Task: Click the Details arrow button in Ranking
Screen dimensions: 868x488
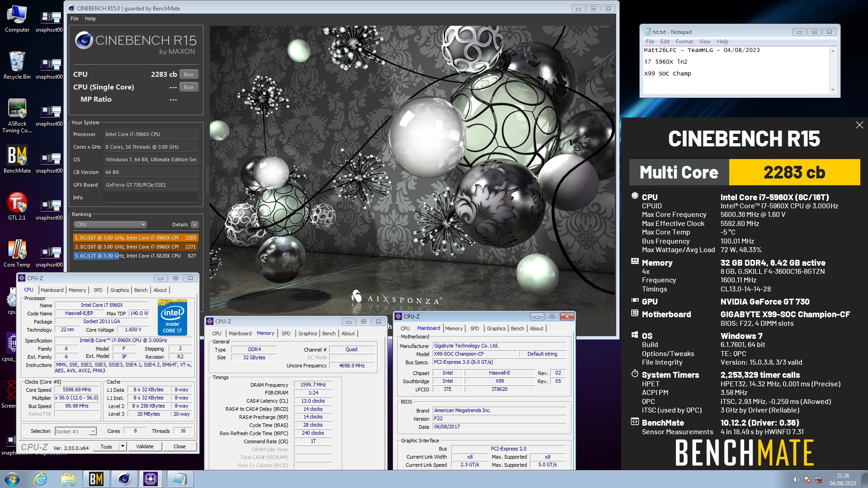Action: coord(195,225)
